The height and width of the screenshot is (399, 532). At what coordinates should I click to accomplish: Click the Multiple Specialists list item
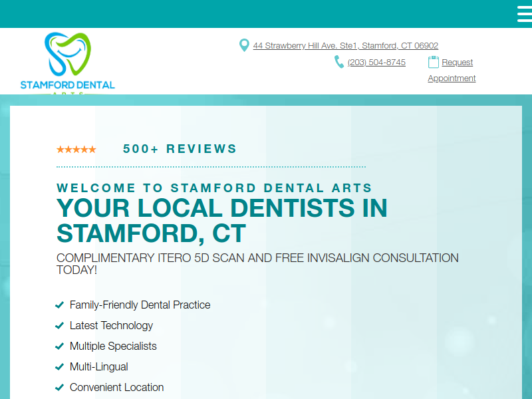point(113,346)
